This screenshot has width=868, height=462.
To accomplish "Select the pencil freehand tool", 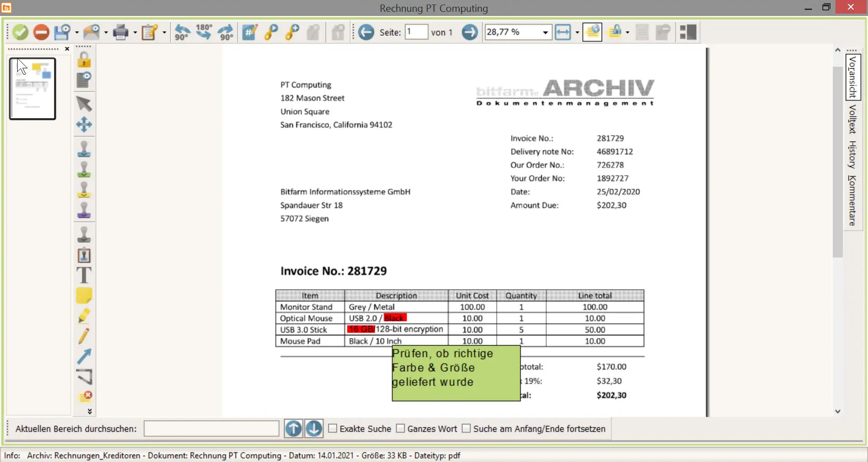I will click(x=84, y=336).
